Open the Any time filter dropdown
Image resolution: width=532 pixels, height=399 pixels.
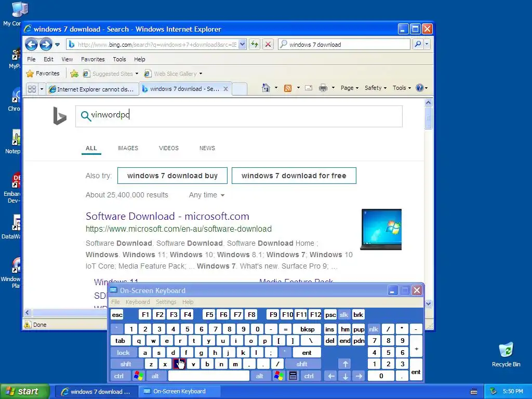pos(207,195)
